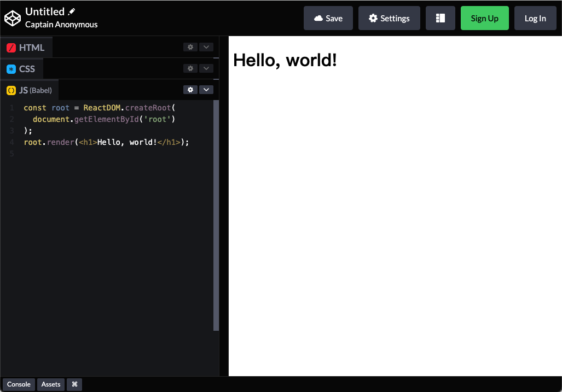Viewport: 562px width, 392px height.
Task: Open JS editor settings gear
Action: 190,90
